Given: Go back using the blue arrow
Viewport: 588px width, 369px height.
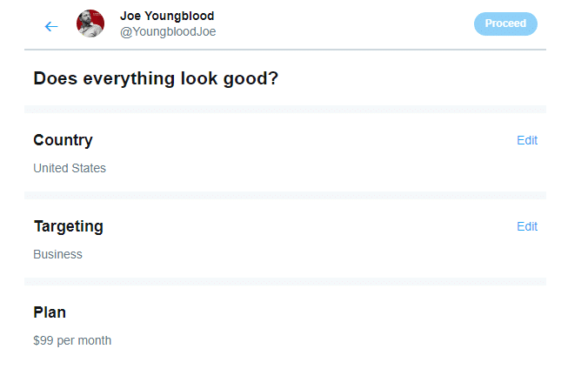Looking at the screenshot, I should point(51,26).
